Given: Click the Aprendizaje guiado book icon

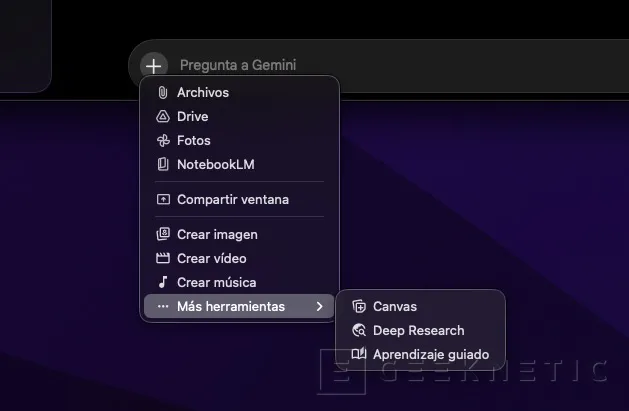Looking at the screenshot, I should pyautogui.click(x=359, y=354).
